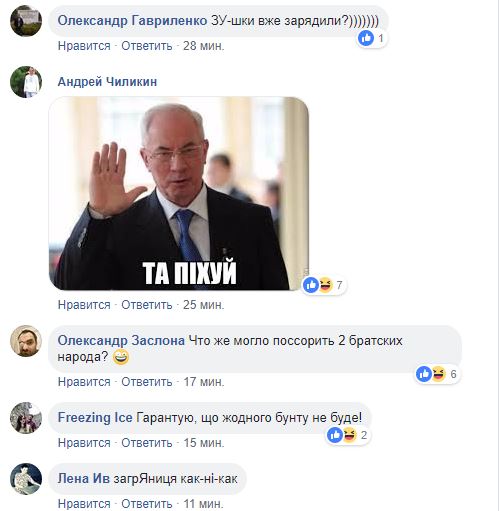Open Олександр Гавриленко's profile avatar
Viewport: 499px width, 511px height.
click(x=26, y=21)
